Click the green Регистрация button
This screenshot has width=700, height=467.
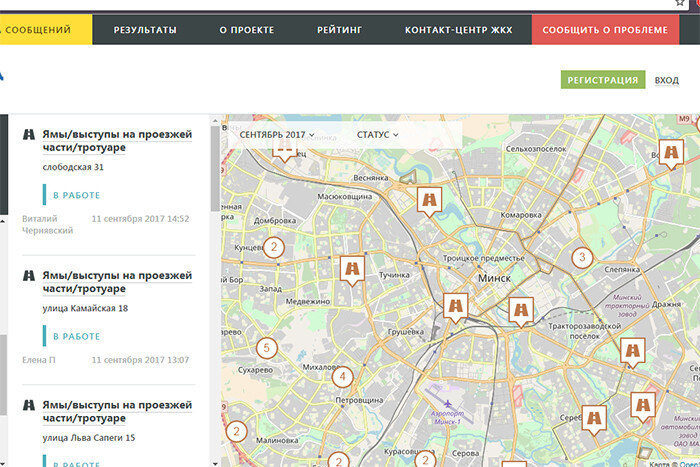(603, 80)
